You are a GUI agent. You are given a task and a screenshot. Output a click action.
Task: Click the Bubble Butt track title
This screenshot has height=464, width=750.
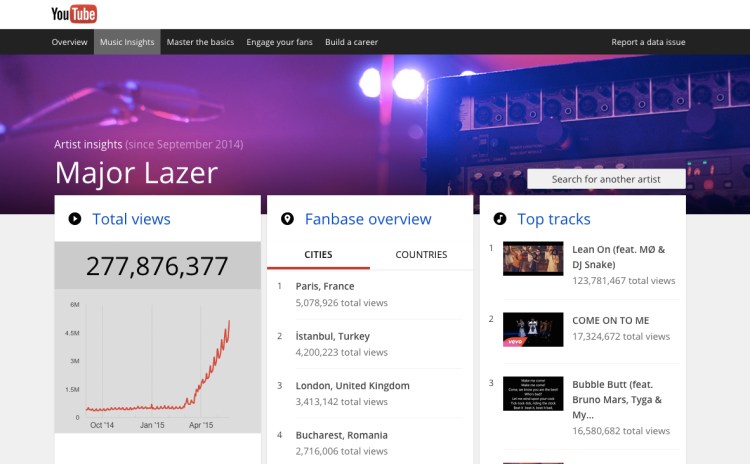point(617,399)
